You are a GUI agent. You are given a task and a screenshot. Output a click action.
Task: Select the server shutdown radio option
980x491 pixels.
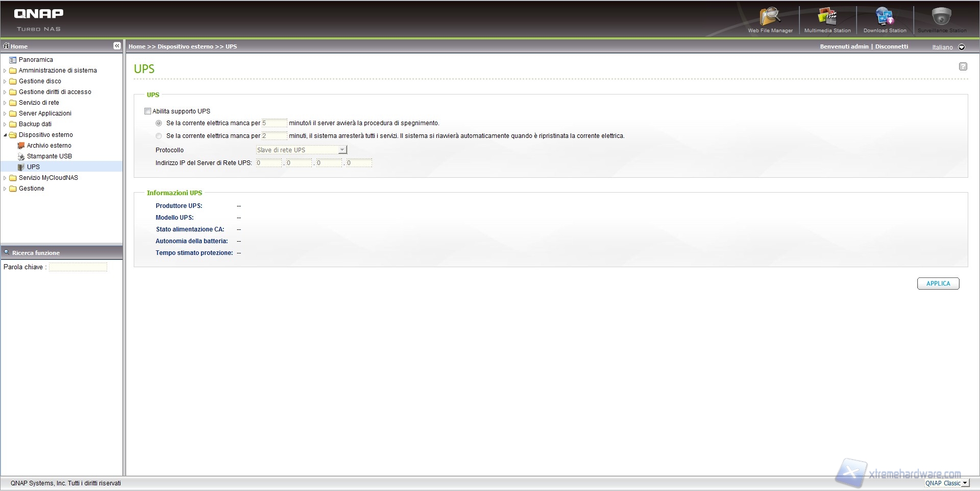point(159,123)
